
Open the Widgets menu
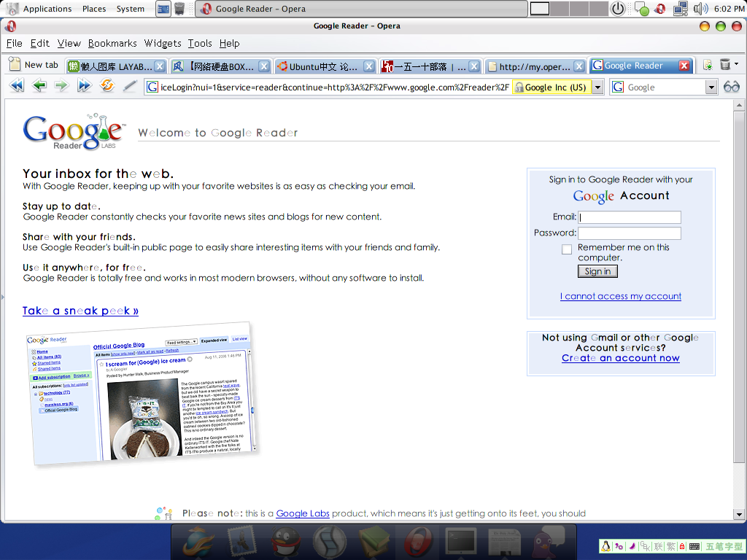click(163, 43)
